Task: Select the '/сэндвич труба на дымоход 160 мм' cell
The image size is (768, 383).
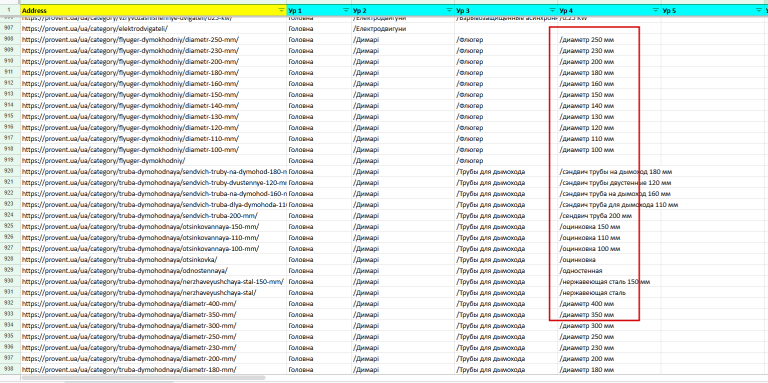Action: 609,194
